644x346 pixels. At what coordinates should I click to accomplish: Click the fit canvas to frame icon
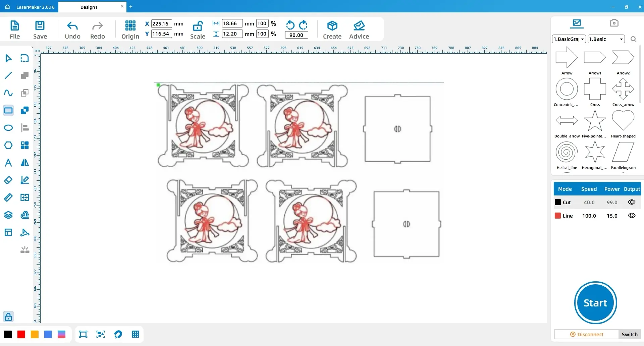point(83,334)
